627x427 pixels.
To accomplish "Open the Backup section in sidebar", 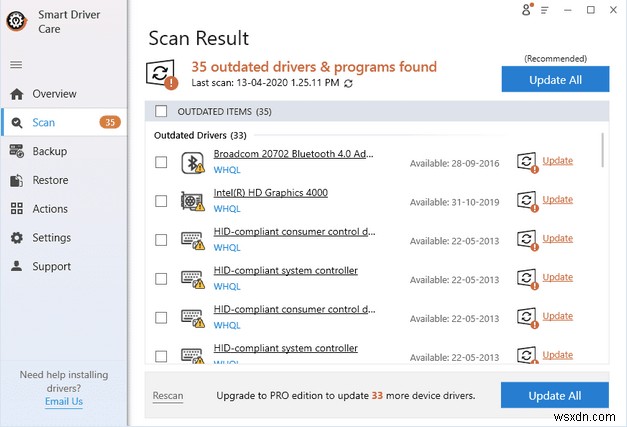I will [49, 151].
